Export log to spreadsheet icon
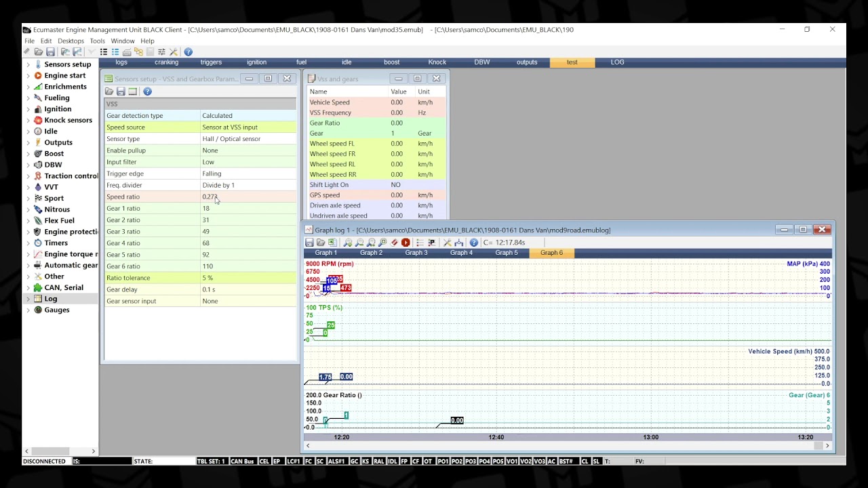Viewport: 868px width, 488px height. (332, 243)
